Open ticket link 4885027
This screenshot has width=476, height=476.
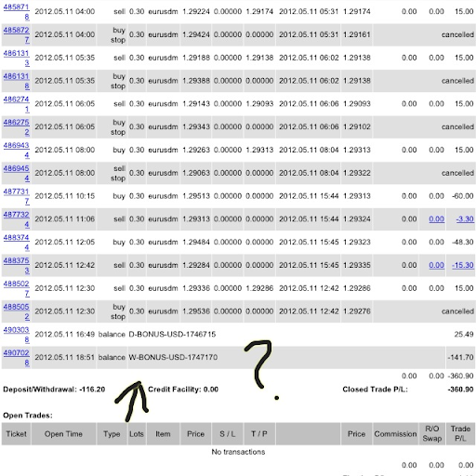[17, 288]
